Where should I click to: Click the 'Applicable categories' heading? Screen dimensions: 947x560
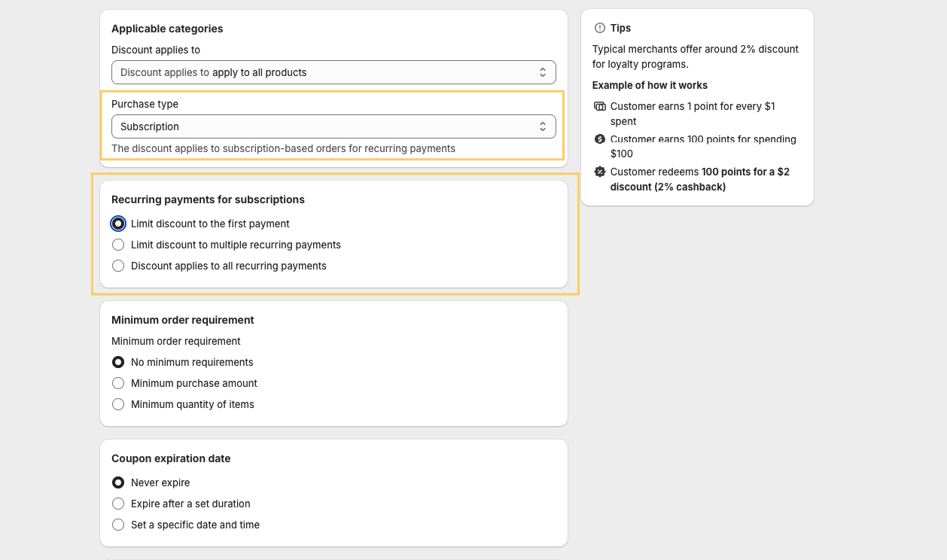coord(167,29)
